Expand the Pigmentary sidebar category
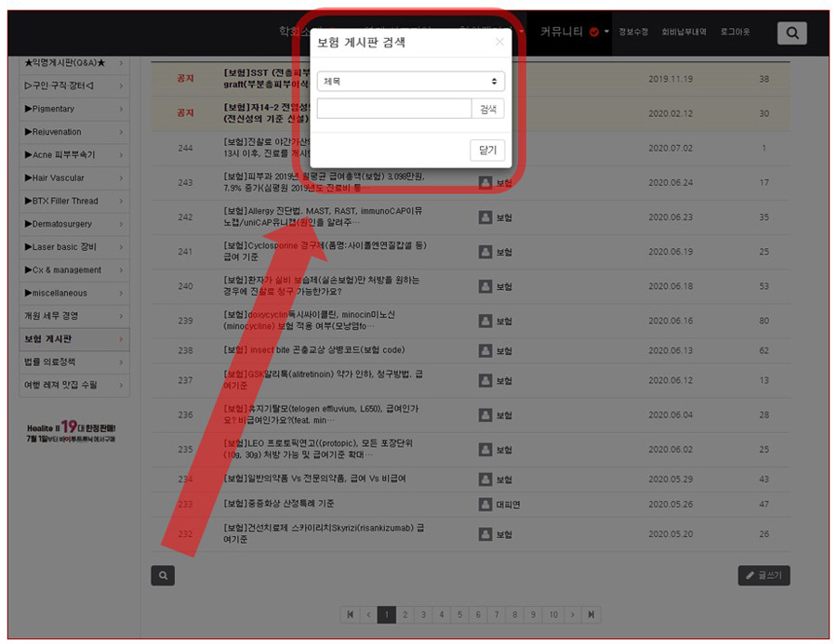Viewport: 837px width, 644px height. (74, 109)
